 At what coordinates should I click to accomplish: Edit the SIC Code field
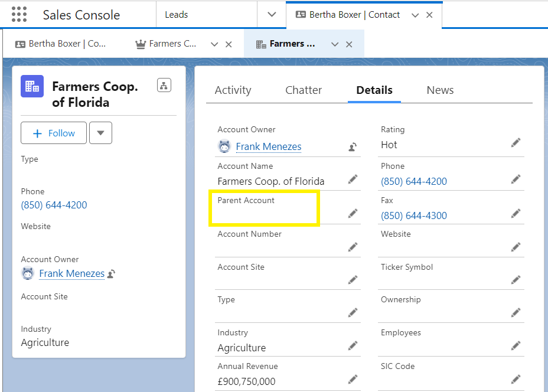pyautogui.click(x=516, y=379)
